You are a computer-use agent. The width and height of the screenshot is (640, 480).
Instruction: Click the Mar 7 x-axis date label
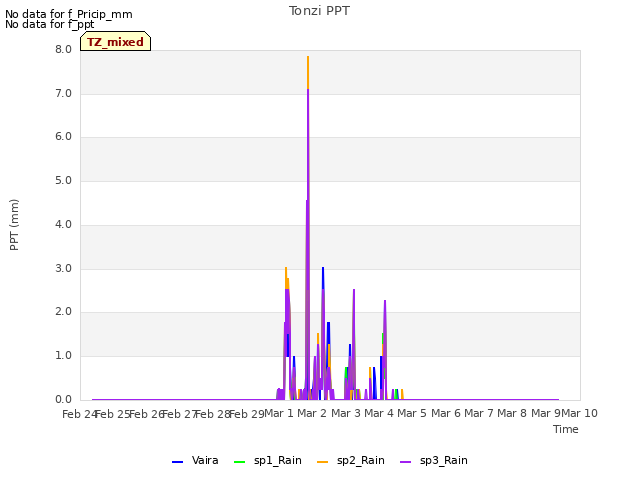(479, 413)
